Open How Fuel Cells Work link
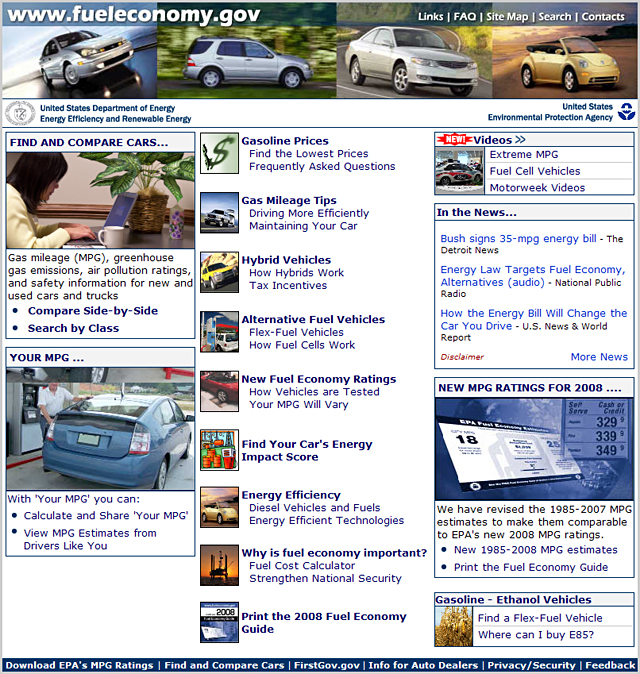This screenshot has width=640, height=674. pyautogui.click(x=302, y=345)
